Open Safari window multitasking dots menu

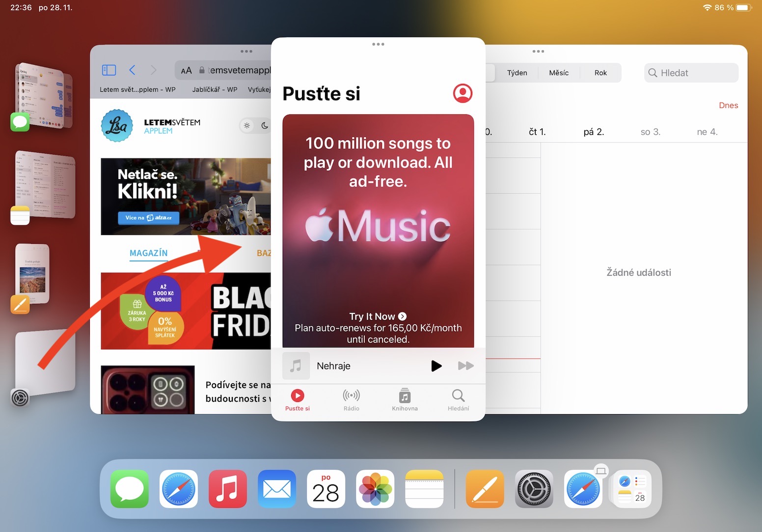pyautogui.click(x=246, y=51)
